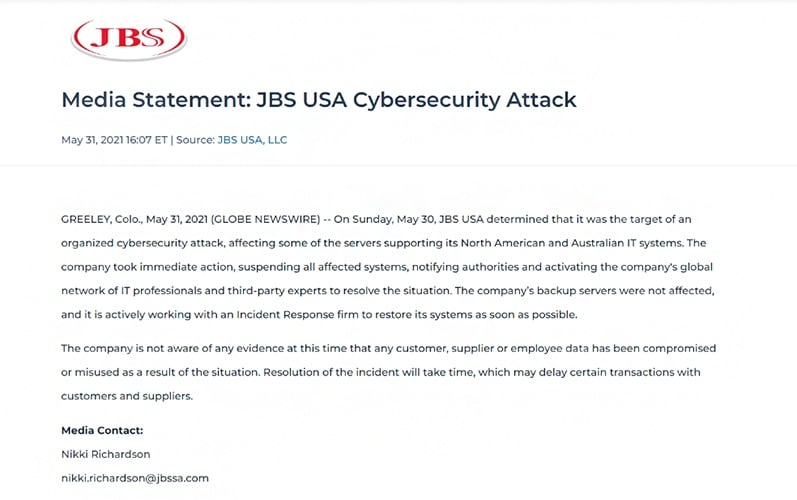Viewport: 797px width, 500px height.
Task: Click the words Cybersecurity Attack in the title
Action: point(465,100)
